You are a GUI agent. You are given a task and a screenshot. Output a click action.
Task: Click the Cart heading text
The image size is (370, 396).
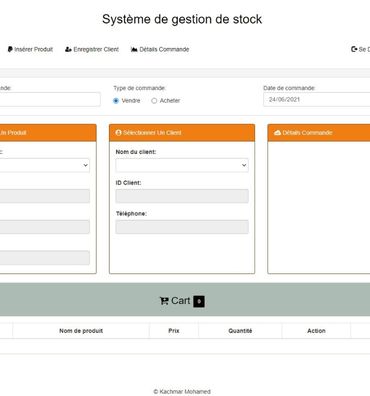181,301
